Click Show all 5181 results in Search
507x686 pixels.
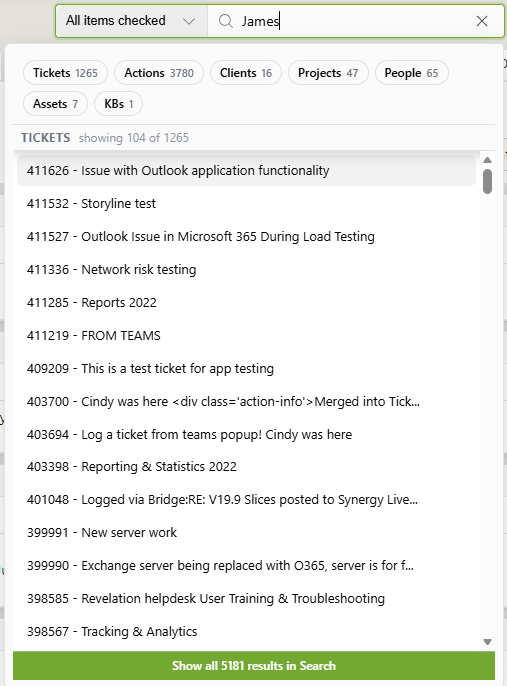tap(254, 665)
